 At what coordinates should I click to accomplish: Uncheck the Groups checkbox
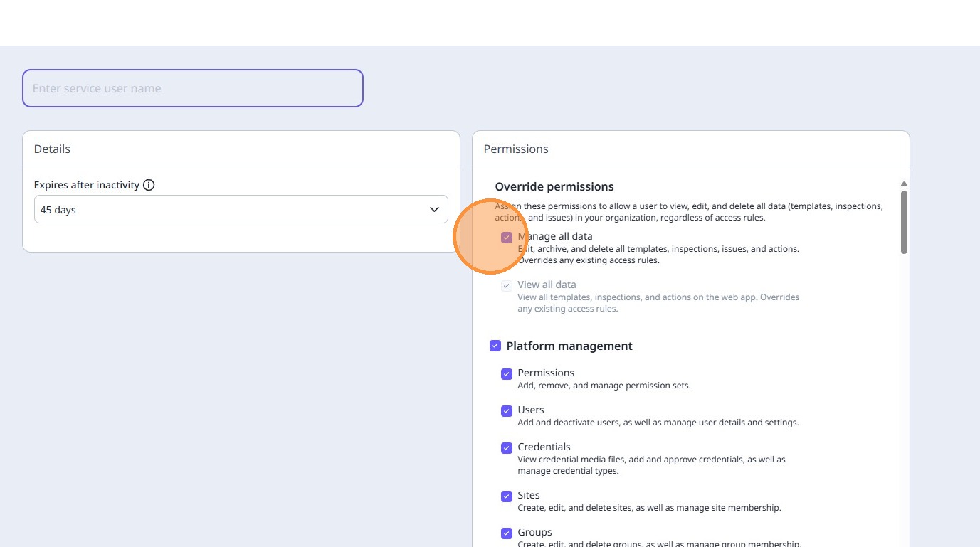507,533
